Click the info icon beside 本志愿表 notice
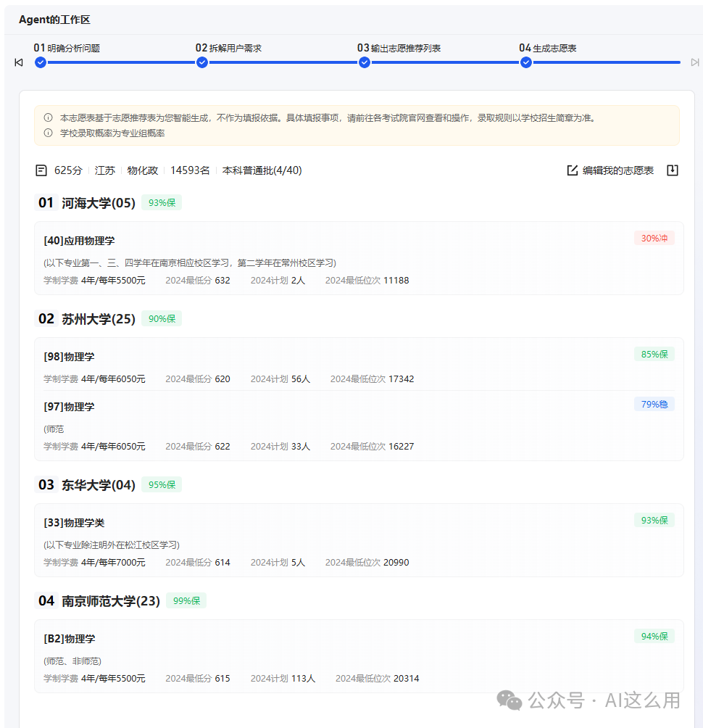The width and height of the screenshot is (703, 728). pyautogui.click(x=48, y=117)
